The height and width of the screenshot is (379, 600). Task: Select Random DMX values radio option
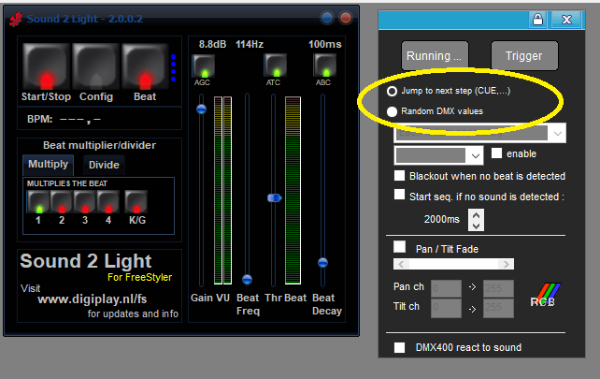(x=392, y=111)
